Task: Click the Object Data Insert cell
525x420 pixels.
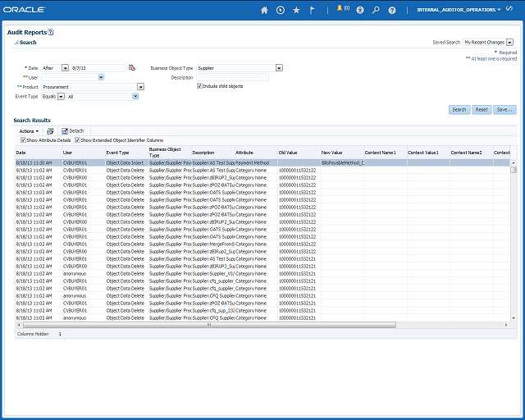Action: click(x=127, y=162)
